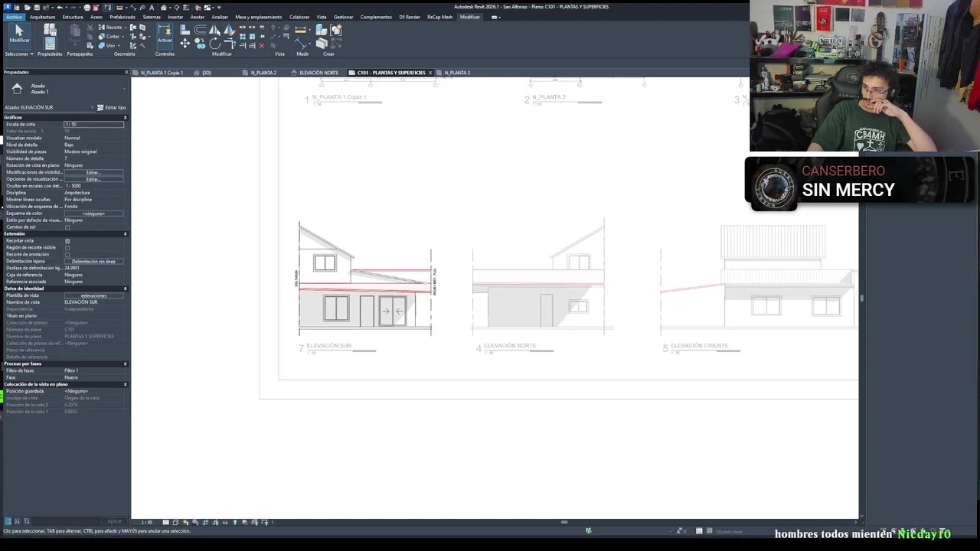Click the Undo arrow in quick access
980x551 pixels.
60,7
